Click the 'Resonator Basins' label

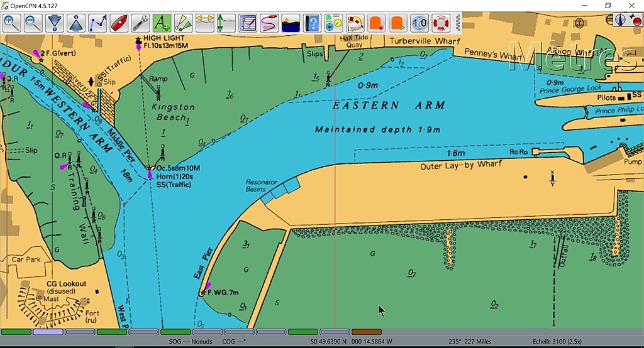[261, 185]
